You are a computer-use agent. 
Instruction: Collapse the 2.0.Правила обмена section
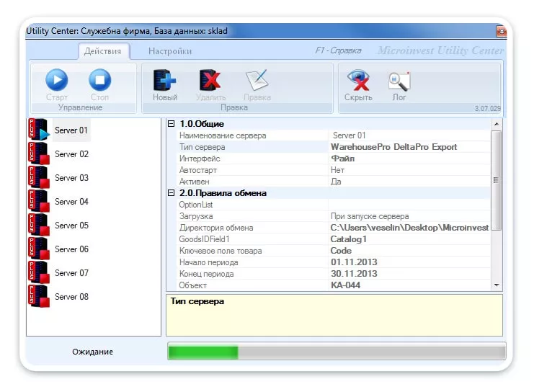[x=172, y=193]
